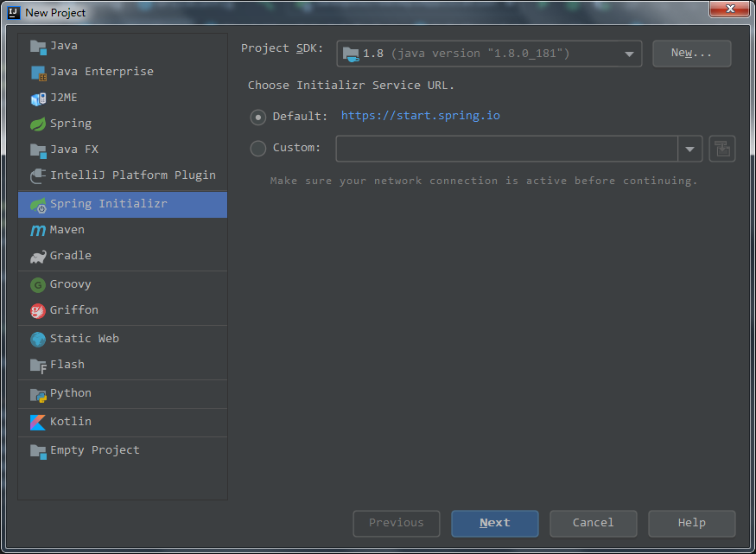
Task: Click the Spring leaf icon
Action: [x=38, y=124]
